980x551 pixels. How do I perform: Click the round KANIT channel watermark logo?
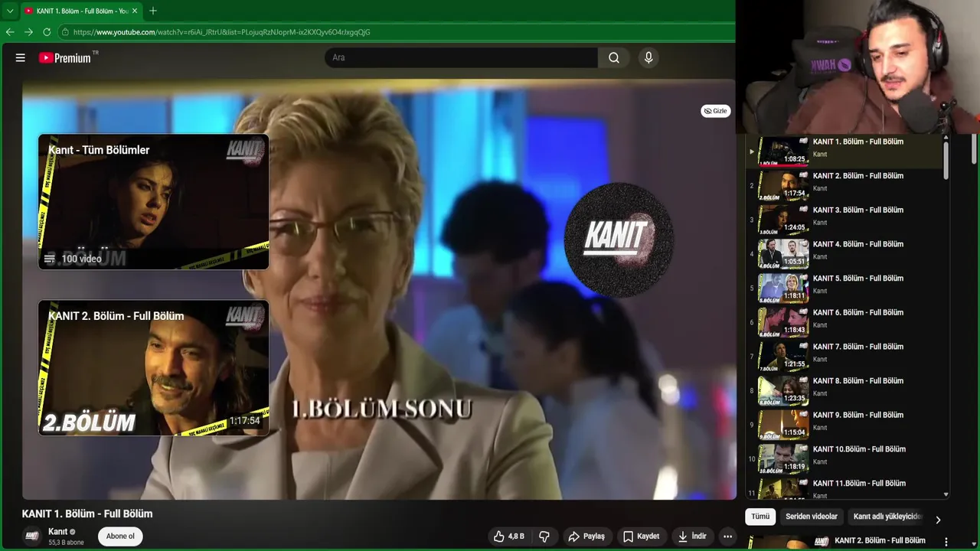pyautogui.click(x=619, y=239)
